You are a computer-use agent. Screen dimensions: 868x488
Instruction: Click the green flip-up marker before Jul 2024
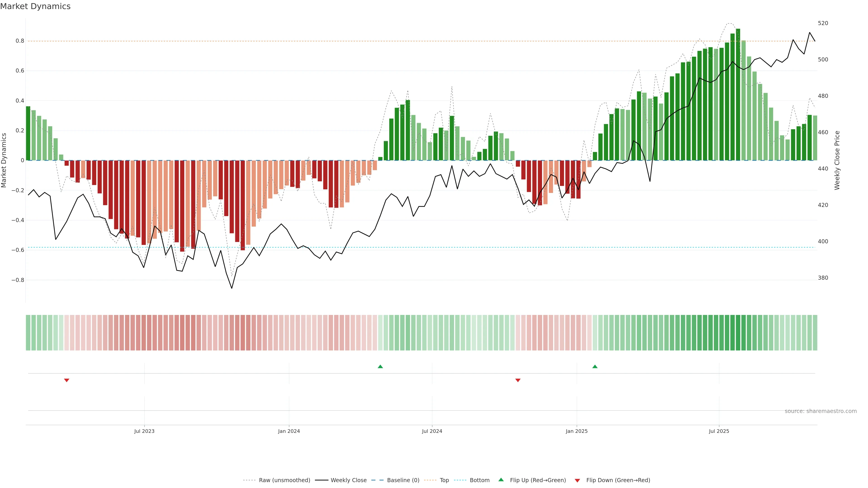point(380,366)
